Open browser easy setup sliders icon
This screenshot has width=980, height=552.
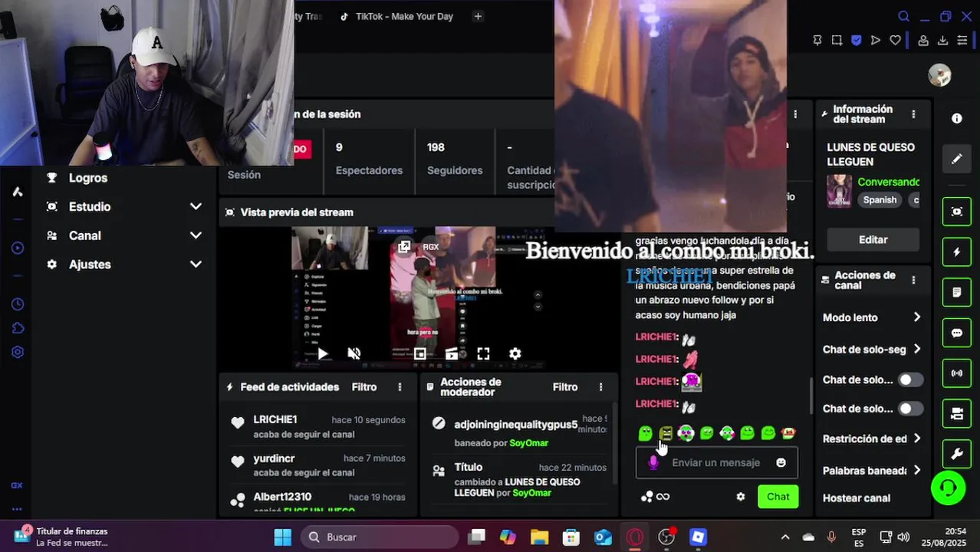[962, 41]
